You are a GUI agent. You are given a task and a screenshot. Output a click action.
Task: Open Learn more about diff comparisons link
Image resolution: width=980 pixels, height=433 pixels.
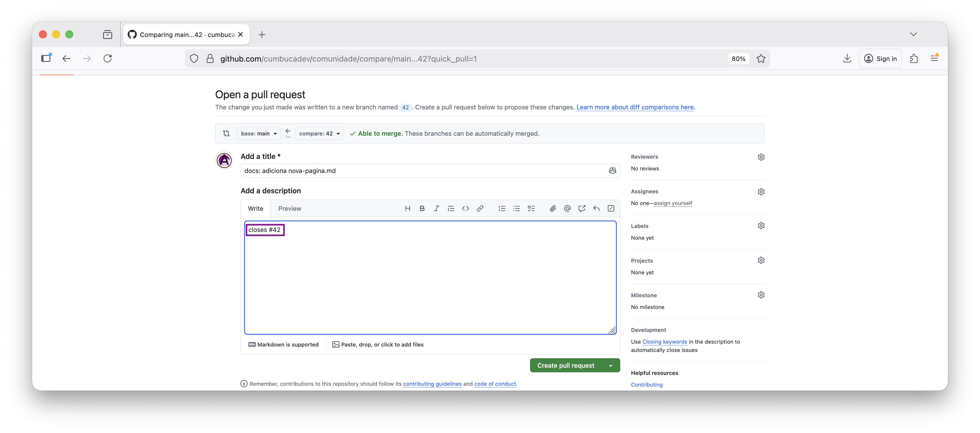[x=635, y=107]
